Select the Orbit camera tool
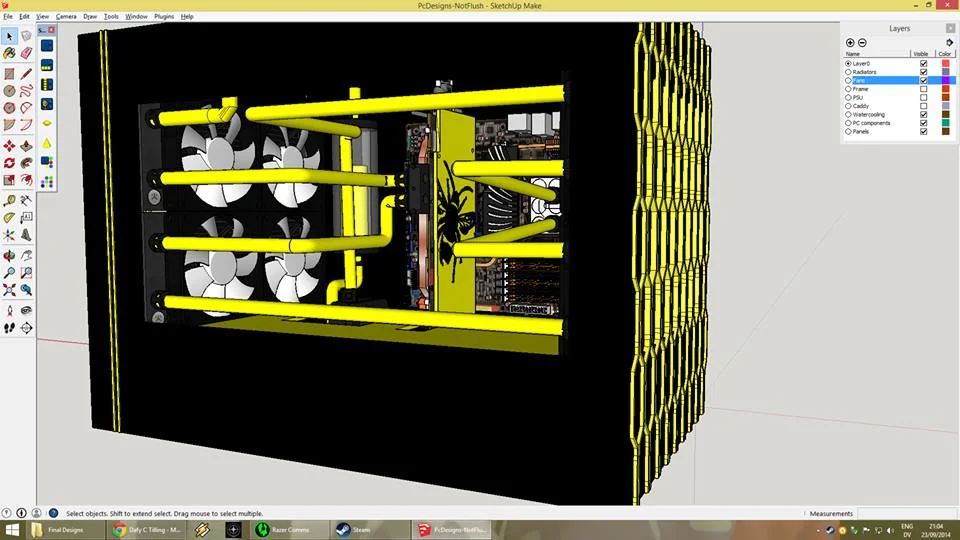 (9, 256)
